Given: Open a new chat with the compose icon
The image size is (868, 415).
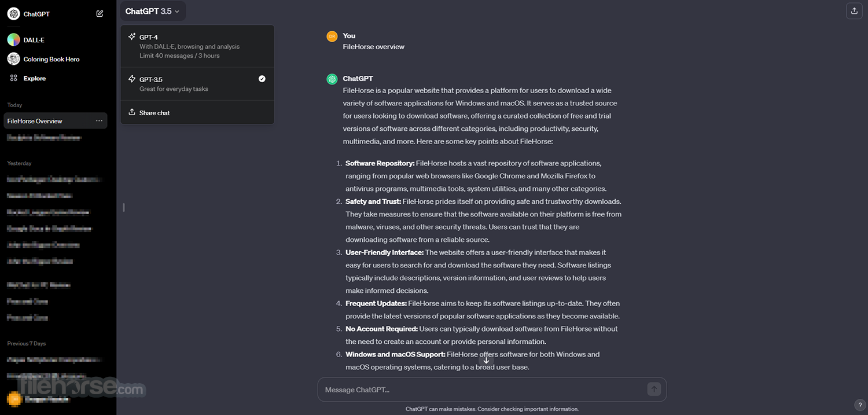Looking at the screenshot, I should pos(100,13).
